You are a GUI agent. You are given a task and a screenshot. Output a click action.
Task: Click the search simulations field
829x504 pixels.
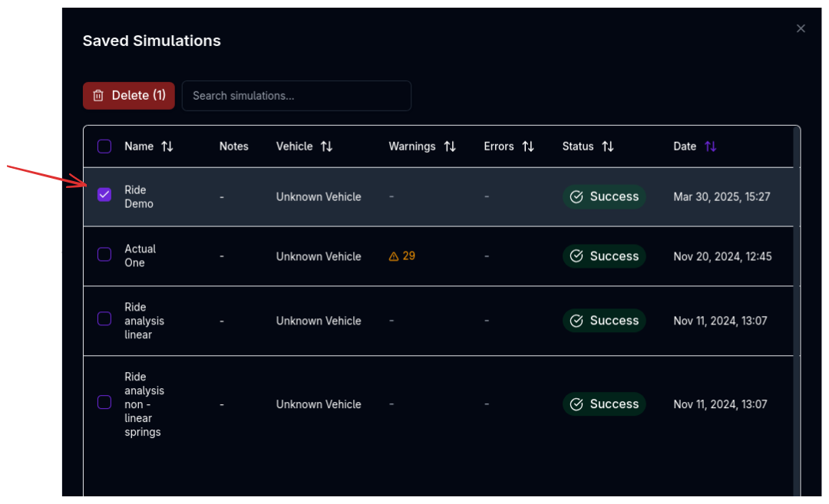(x=296, y=95)
